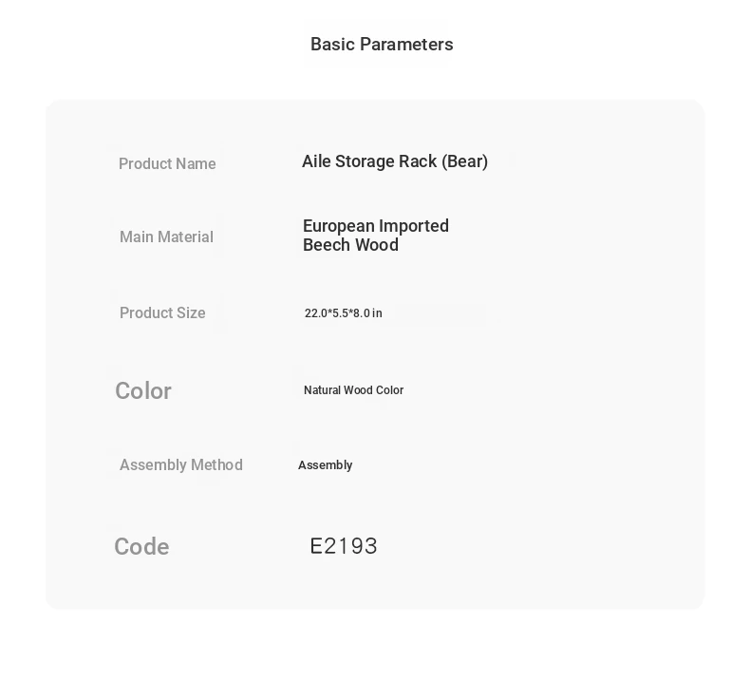Click the Natural Wood Color value
Image resolution: width=750 pixels, height=700 pixels.
[x=353, y=390]
